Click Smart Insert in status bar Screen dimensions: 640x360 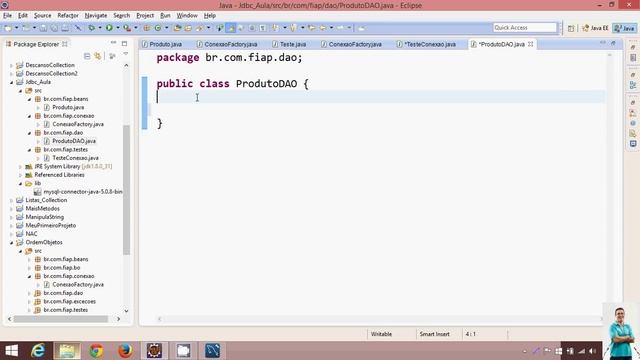(x=434, y=334)
